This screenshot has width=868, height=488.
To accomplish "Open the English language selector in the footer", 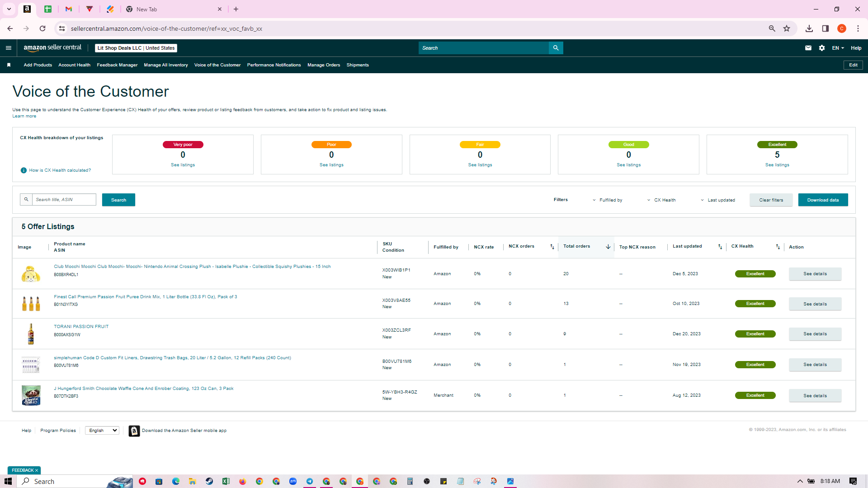I will [102, 431].
